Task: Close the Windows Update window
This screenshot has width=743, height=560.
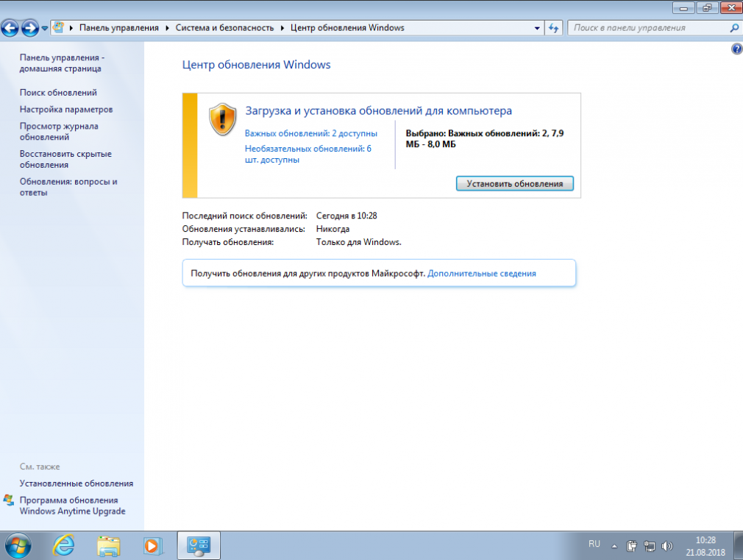Action: pos(731,7)
